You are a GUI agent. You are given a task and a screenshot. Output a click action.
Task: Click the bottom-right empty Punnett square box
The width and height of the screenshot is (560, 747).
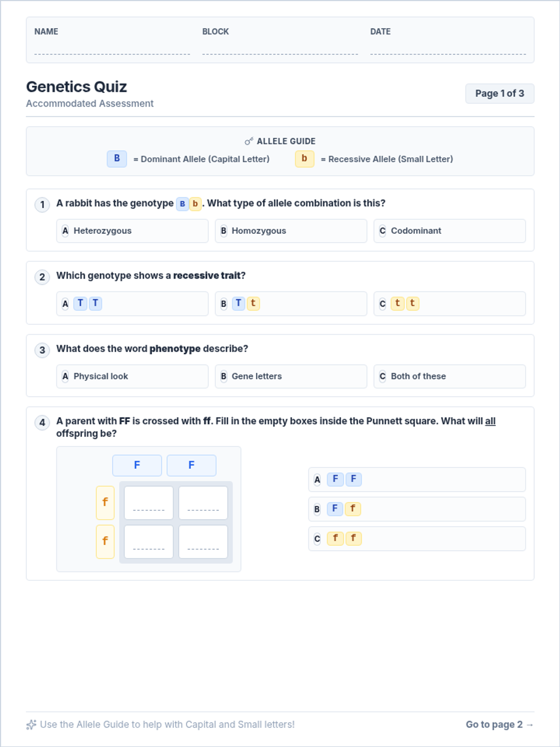tap(203, 542)
